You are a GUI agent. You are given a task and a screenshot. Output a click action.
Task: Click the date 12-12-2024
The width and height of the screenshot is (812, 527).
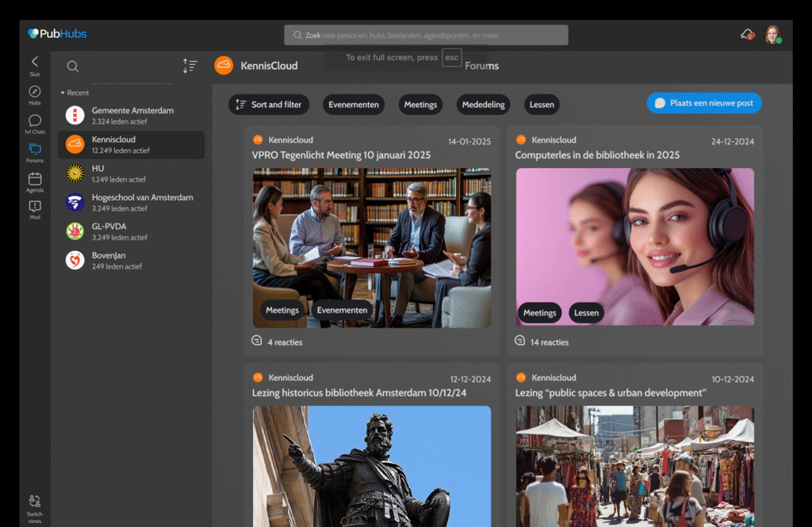tap(470, 379)
